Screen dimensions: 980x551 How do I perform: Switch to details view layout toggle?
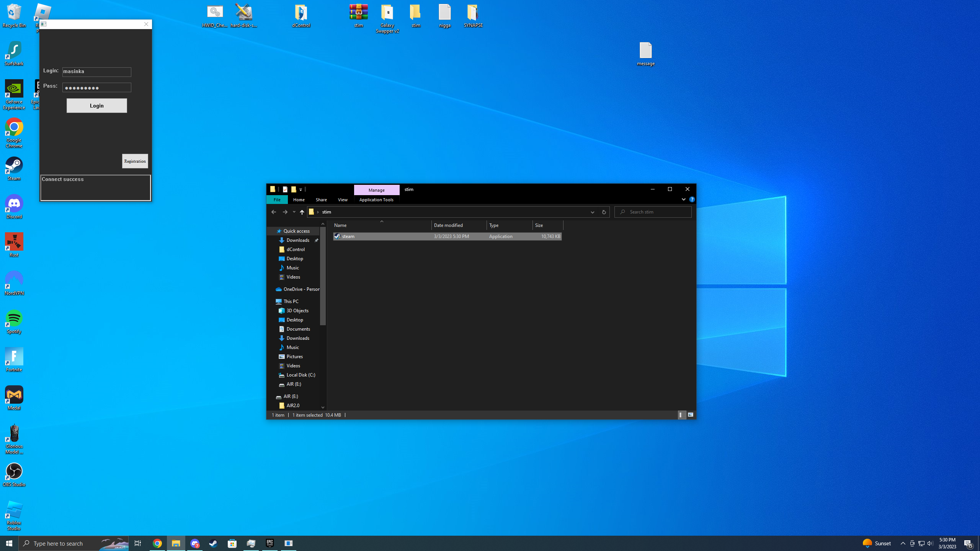point(682,415)
